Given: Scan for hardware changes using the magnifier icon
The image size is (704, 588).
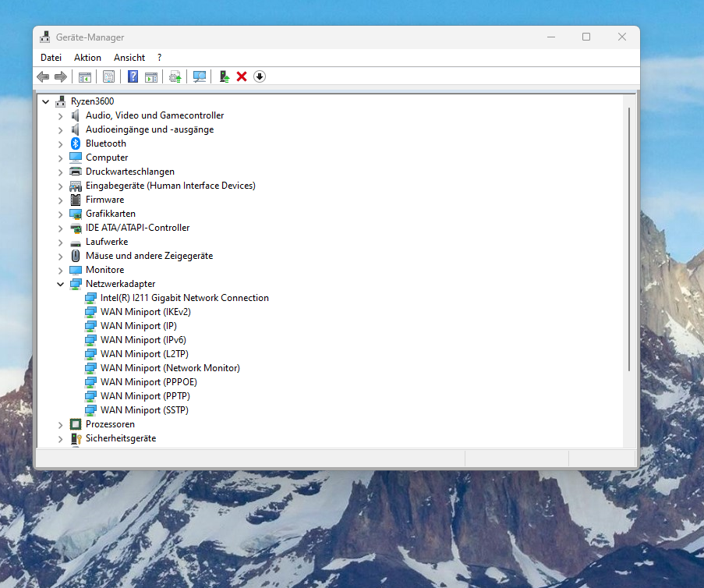Looking at the screenshot, I should click(x=199, y=76).
